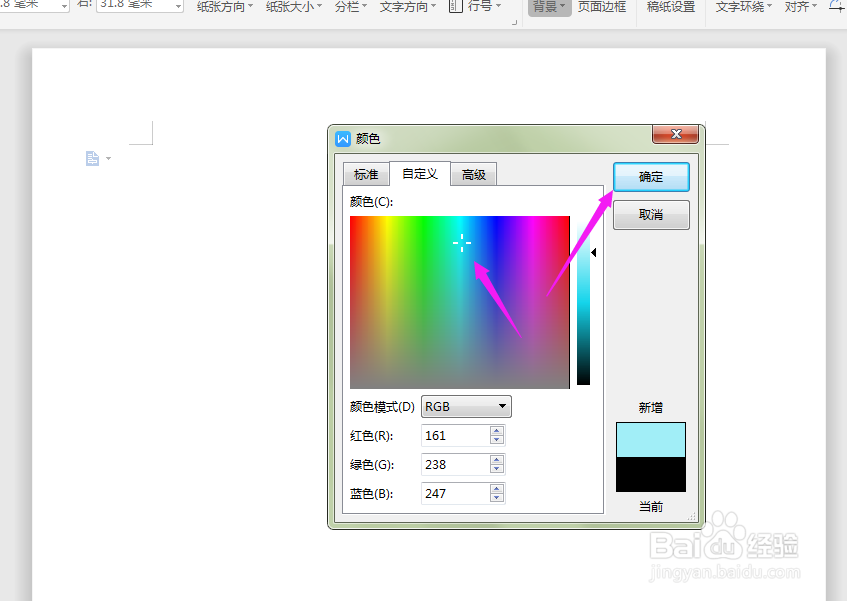Click the 新增 new color preview swatch

(651, 440)
